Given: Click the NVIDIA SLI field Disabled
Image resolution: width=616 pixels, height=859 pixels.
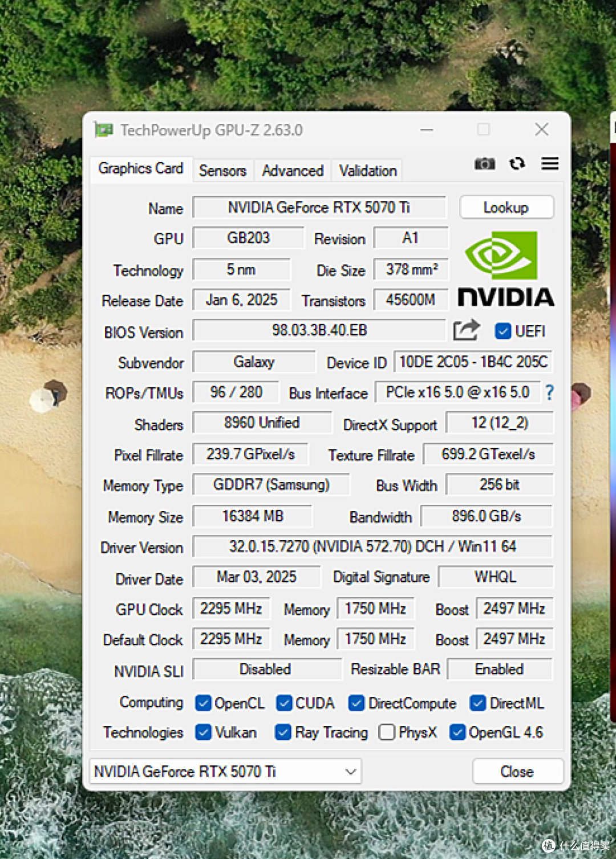Looking at the screenshot, I should click(267, 669).
